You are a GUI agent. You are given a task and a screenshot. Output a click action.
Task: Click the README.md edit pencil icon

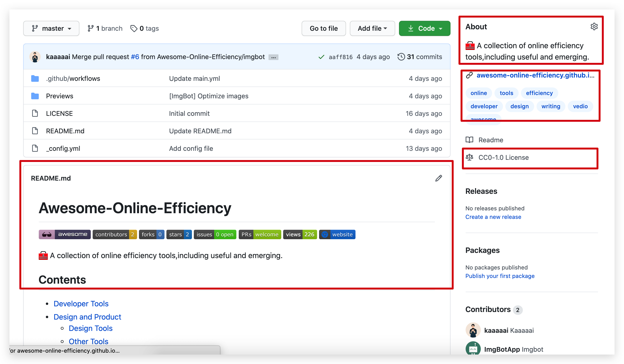(x=438, y=178)
